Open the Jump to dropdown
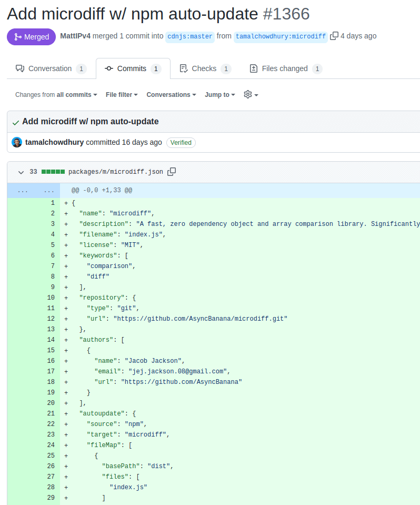The width and height of the screenshot is (420, 505). click(220, 95)
